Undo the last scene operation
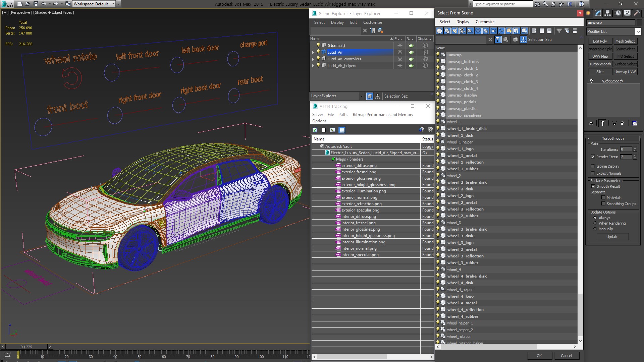The width and height of the screenshot is (644, 362). [x=44, y=4]
